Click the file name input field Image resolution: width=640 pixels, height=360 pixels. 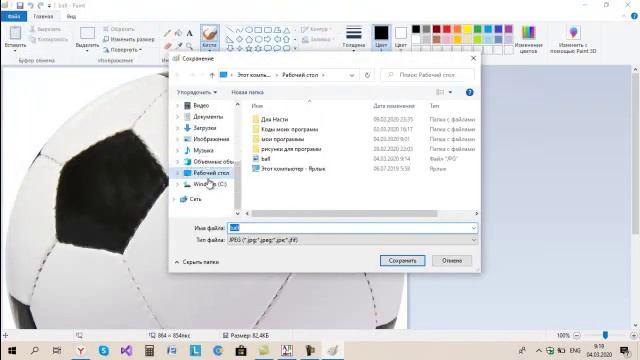pos(348,228)
